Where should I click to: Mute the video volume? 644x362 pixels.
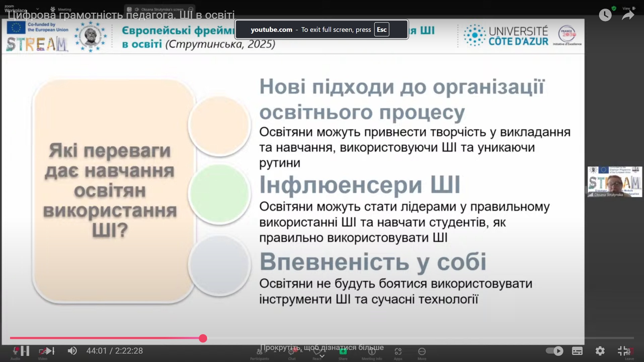click(x=72, y=351)
